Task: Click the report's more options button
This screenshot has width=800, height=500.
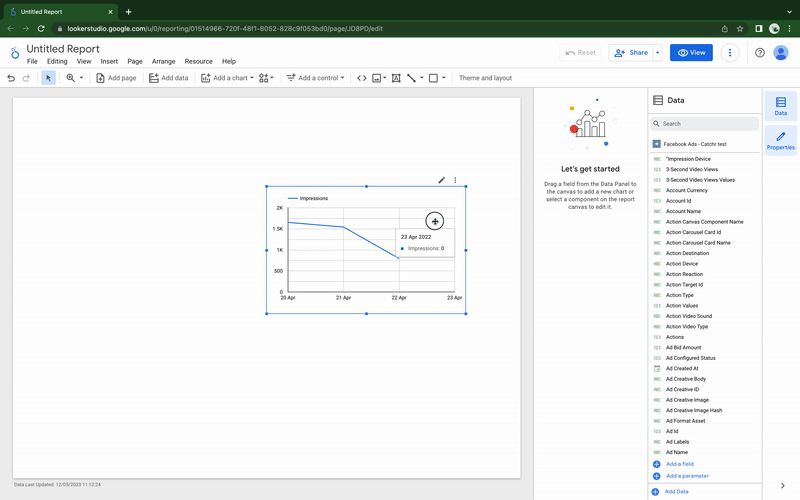Action: [x=731, y=53]
